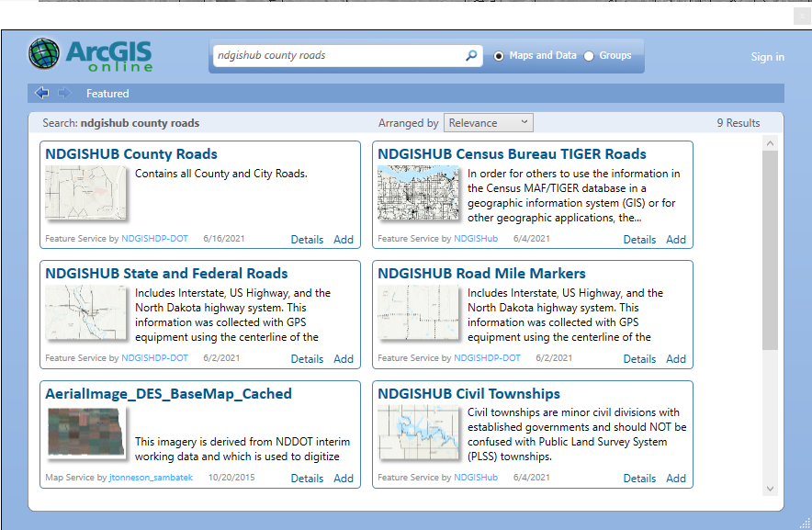The width and height of the screenshot is (812, 530).
Task: Open NDGISHUB County Roads title
Action: (x=131, y=154)
